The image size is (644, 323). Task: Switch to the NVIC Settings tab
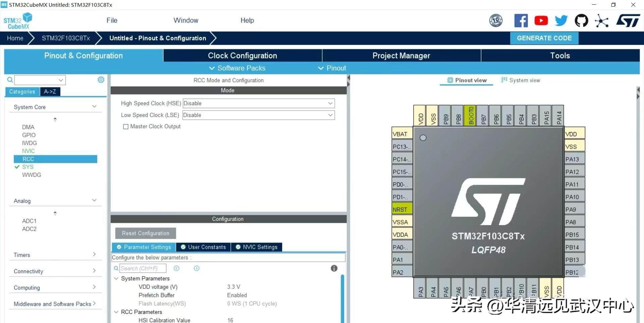point(257,247)
